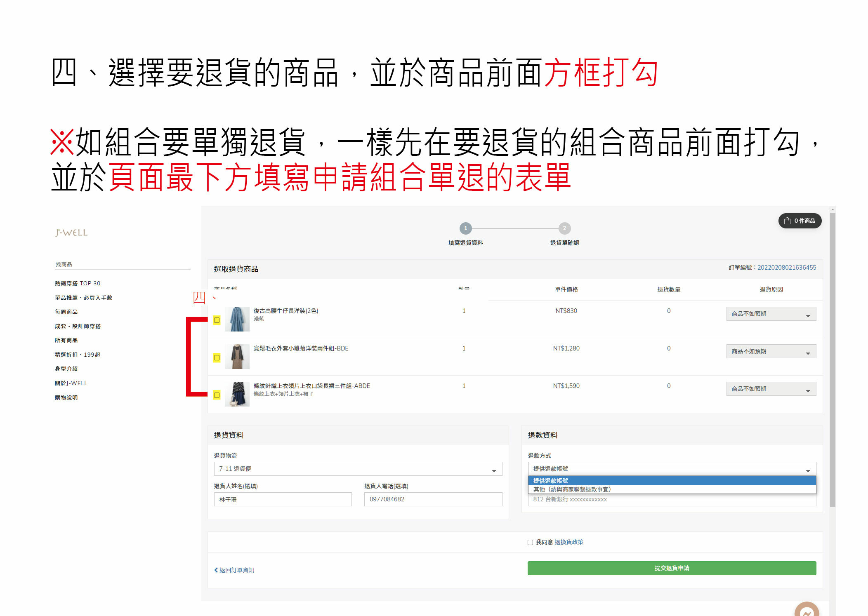
Task: Check the box for 寬鬆毛衣外套小雛菊洋裝
Action: point(217,357)
